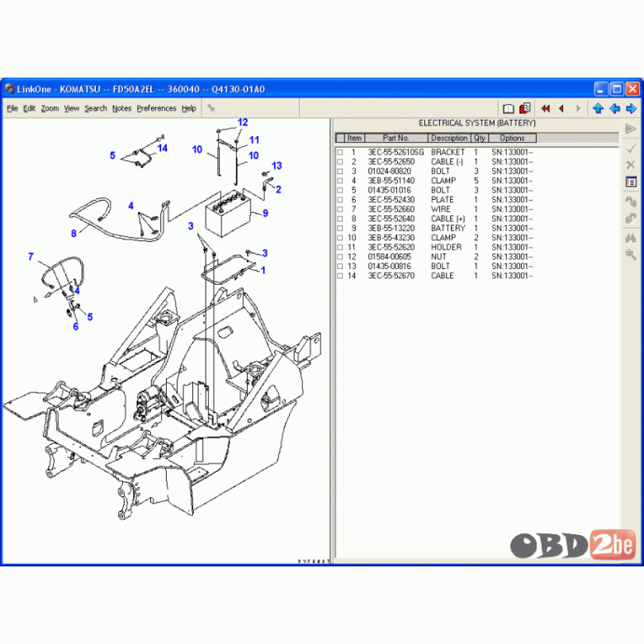Screen dimensions: 644x644
Task: Click the BATTERY description in row 9
Action: click(447, 229)
